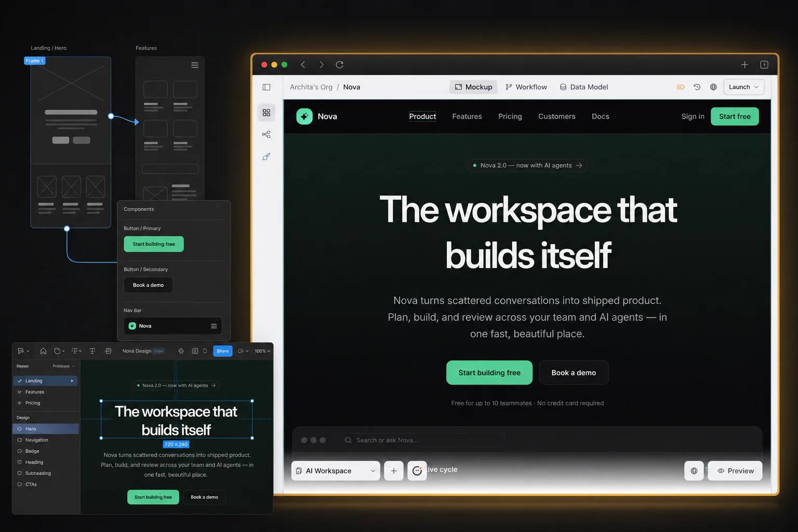Select the text tool in Nova Design toolbar
This screenshot has height=532, width=798.
click(x=92, y=351)
